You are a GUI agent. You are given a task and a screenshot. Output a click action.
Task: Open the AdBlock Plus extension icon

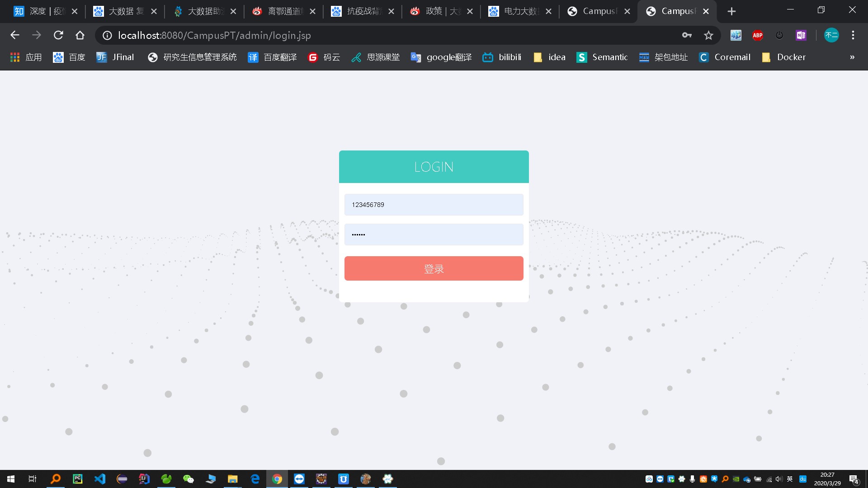click(758, 35)
